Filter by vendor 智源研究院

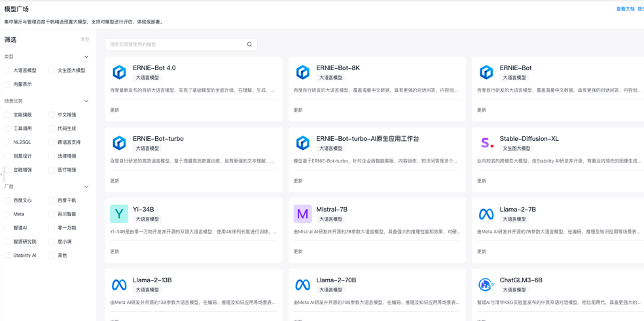(7, 241)
